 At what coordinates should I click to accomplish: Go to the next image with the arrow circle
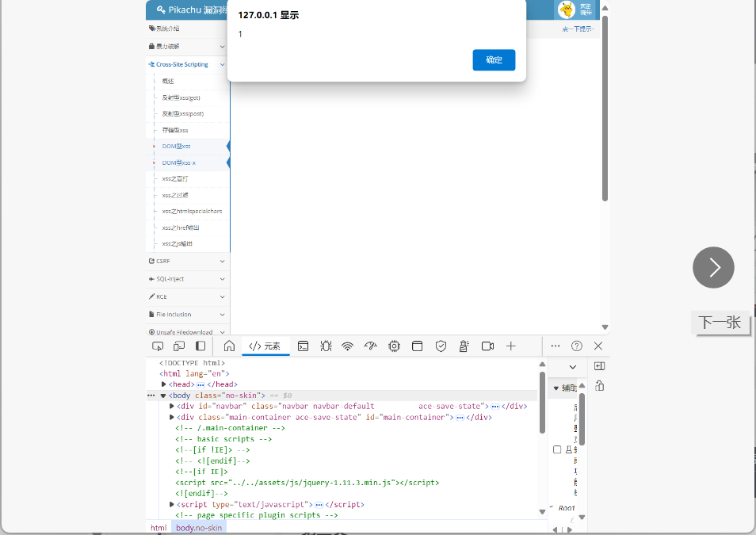click(713, 267)
